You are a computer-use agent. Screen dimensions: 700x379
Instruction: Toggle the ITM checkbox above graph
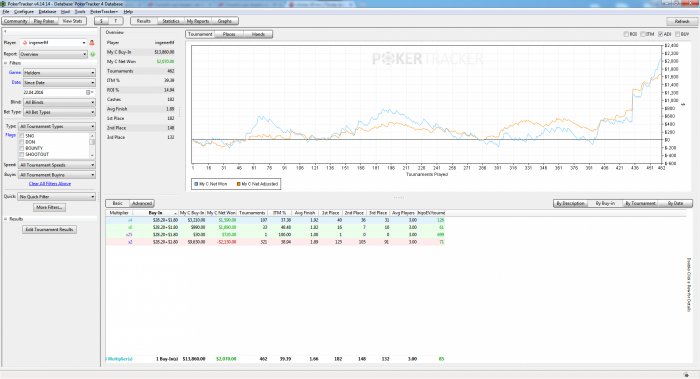(643, 34)
